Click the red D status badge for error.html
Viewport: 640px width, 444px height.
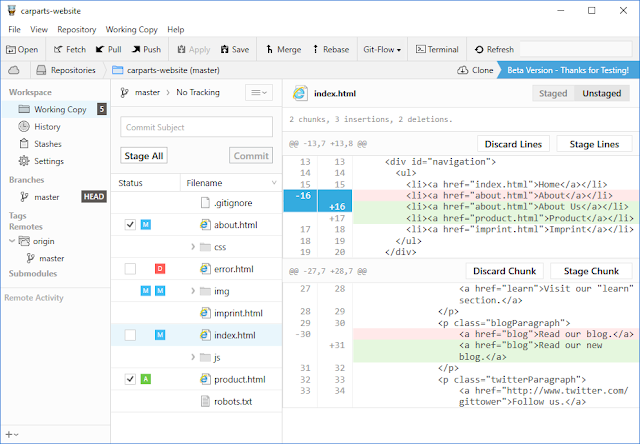click(x=160, y=269)
